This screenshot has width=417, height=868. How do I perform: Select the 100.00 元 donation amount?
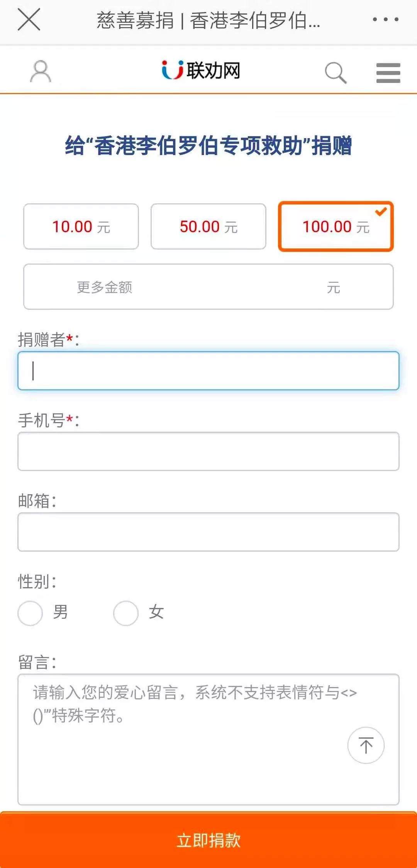(x=336, y=226)
